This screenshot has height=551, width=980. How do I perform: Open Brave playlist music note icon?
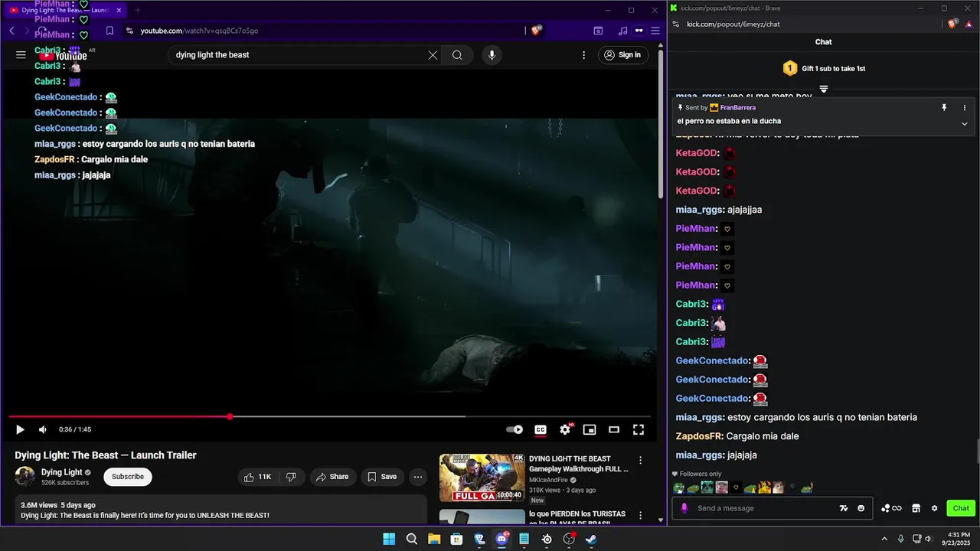[x=622, y=31]
